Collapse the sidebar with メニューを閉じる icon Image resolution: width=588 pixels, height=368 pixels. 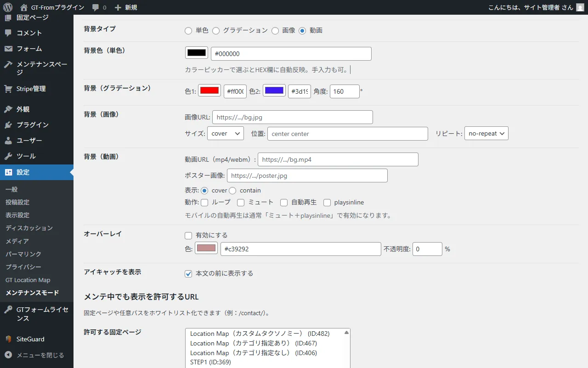(8, 355)
